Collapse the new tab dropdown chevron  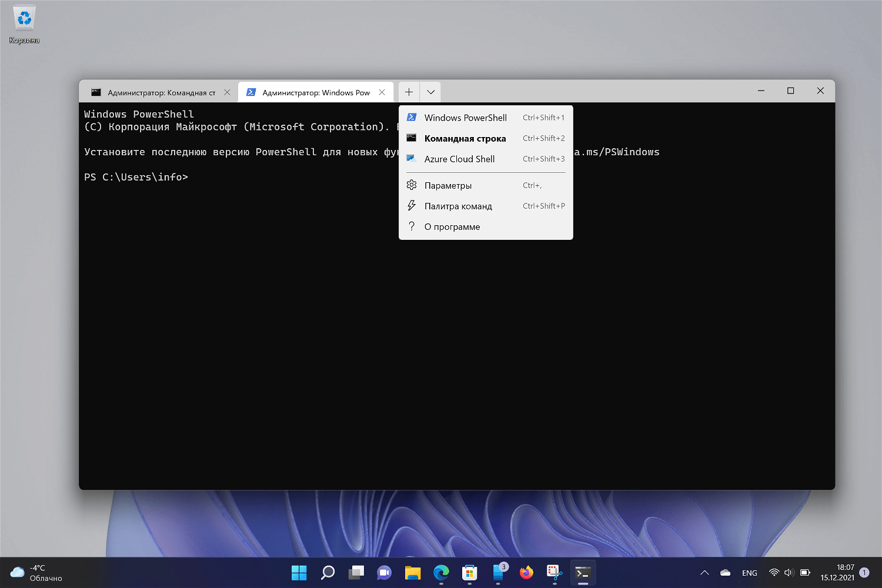(430, 92)
